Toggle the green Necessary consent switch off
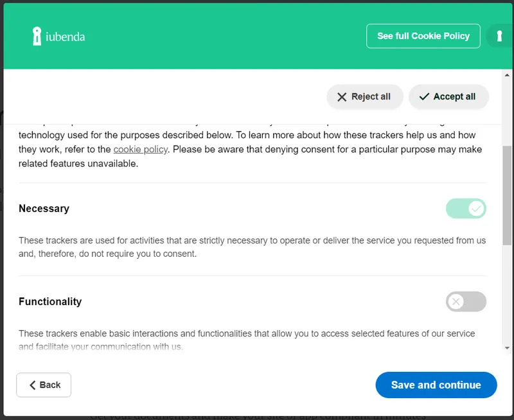 coord(466,209)
